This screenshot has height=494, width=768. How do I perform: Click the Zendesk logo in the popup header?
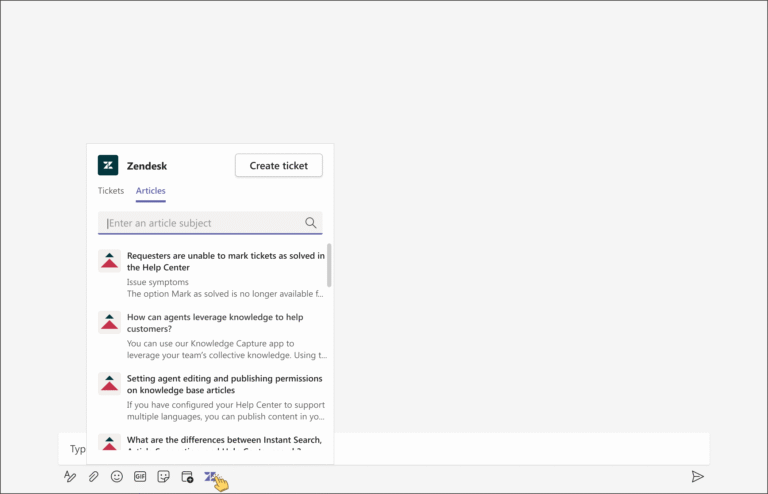click(108, 165)
